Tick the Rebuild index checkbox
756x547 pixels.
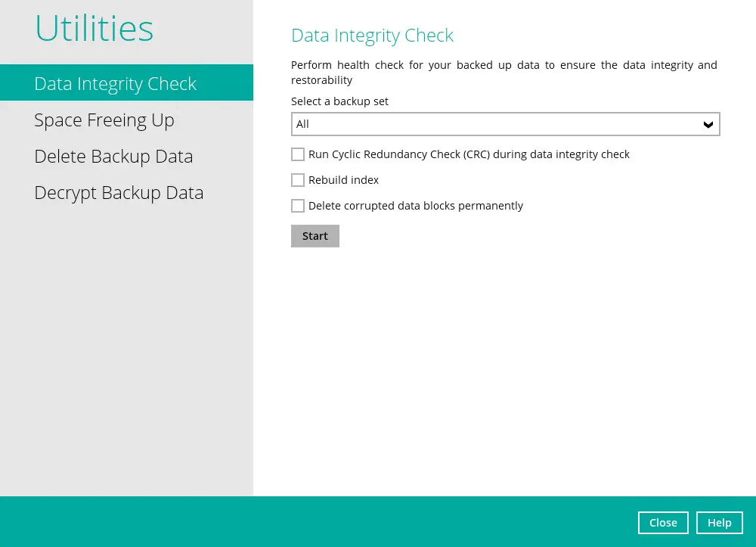pyautogui.click(x=298, y=180)
